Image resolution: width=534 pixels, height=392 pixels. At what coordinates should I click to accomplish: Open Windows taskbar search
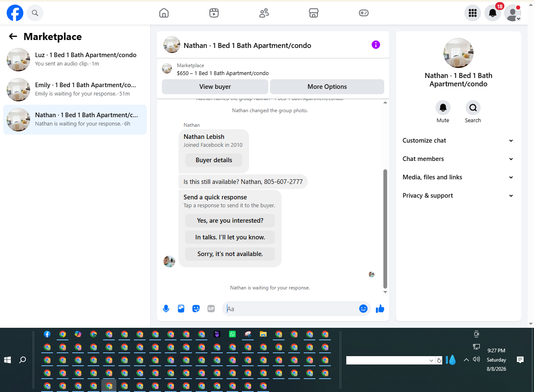[23, 360]
